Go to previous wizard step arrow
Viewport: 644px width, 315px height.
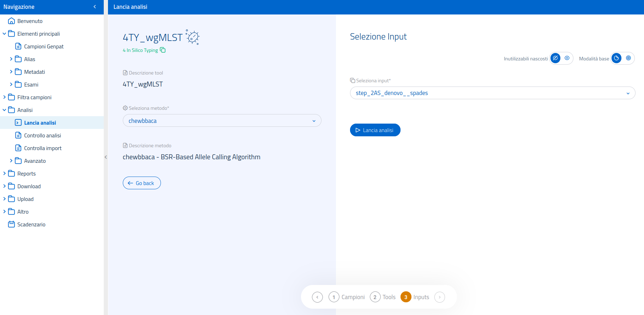pyautogui.click(x=317, y=297)
